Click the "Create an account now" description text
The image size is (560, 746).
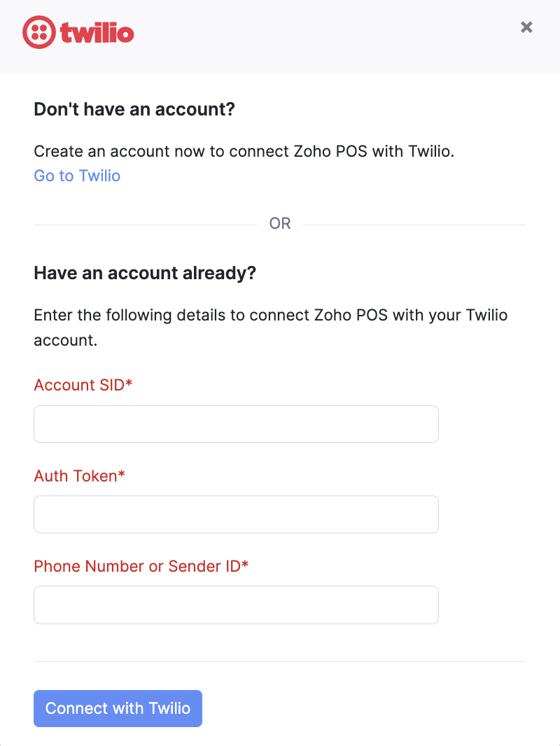[x=244, y=151]
